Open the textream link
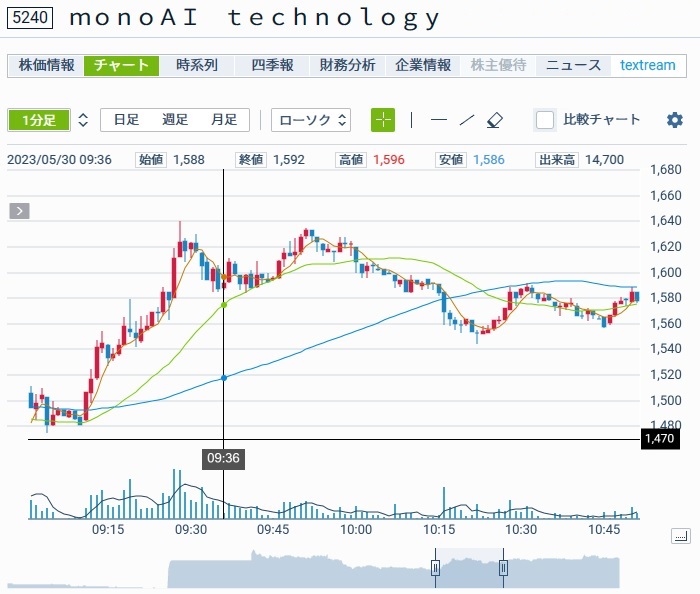Image resolution: width=700 pixels, height=594 pixels. tap(648, 65)
